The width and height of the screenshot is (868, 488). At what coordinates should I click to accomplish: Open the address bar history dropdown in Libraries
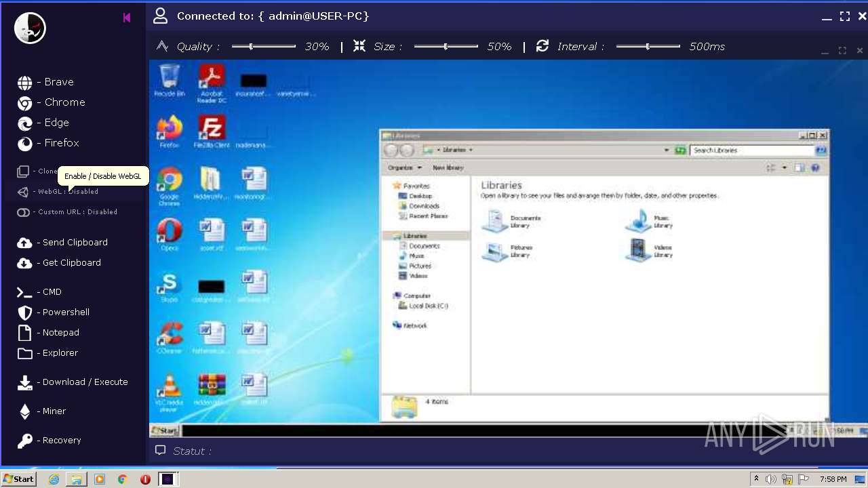pyautogui.click(x=667, y=150)
